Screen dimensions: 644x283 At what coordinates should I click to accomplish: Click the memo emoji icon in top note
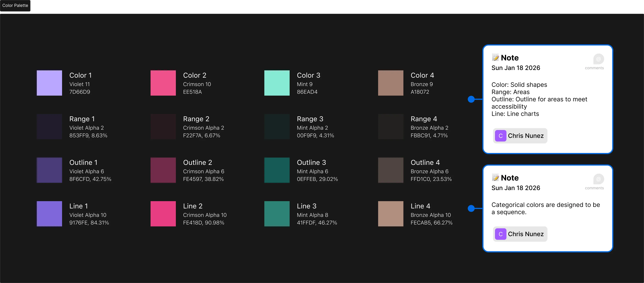[x=495, y=57]
